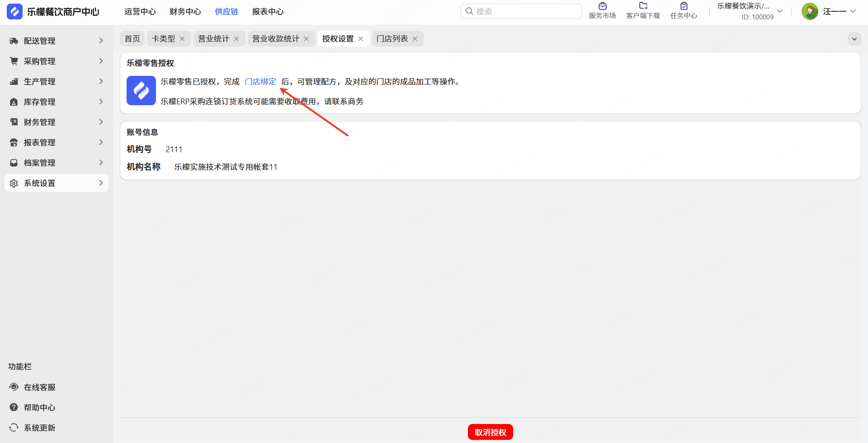Click the 生产管理 icon in sidebar
This screenshot has height=443, width=868.
tap(14, 82)
